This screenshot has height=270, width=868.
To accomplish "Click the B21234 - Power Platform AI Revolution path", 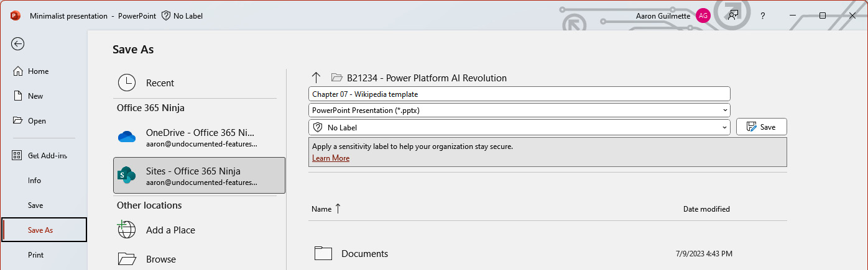I will pyautogui.click(x=427, y=78).
